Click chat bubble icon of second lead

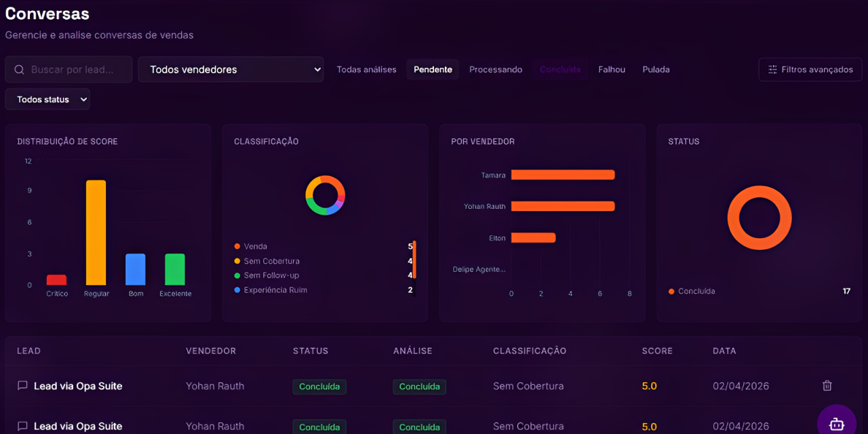point(22,426)
